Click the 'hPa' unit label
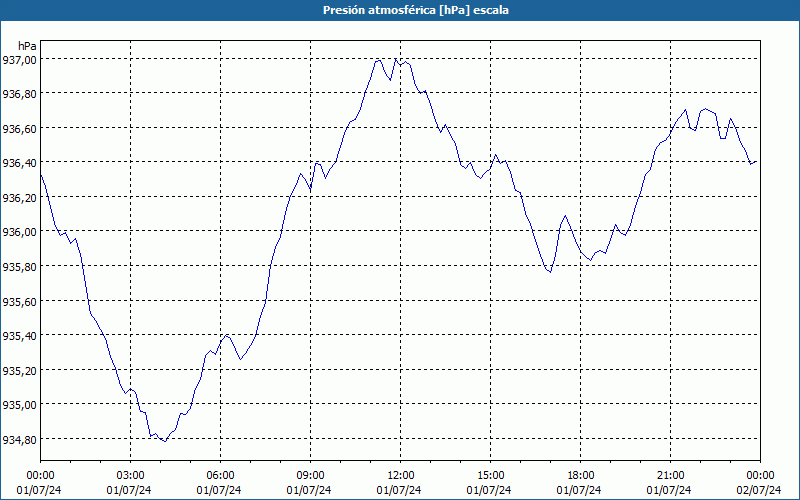 (27, 45)
